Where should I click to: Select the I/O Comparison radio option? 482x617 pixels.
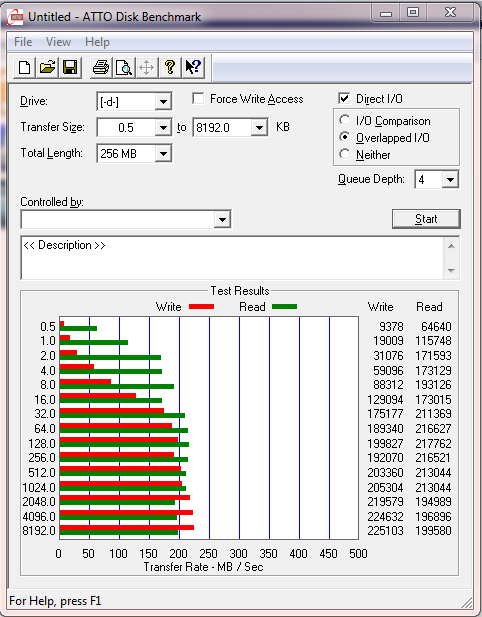[345, 120]
